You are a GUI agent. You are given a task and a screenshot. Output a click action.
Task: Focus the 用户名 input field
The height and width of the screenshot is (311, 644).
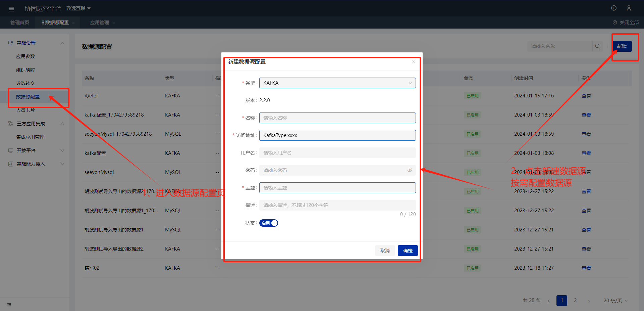click(x=337, y=153)
